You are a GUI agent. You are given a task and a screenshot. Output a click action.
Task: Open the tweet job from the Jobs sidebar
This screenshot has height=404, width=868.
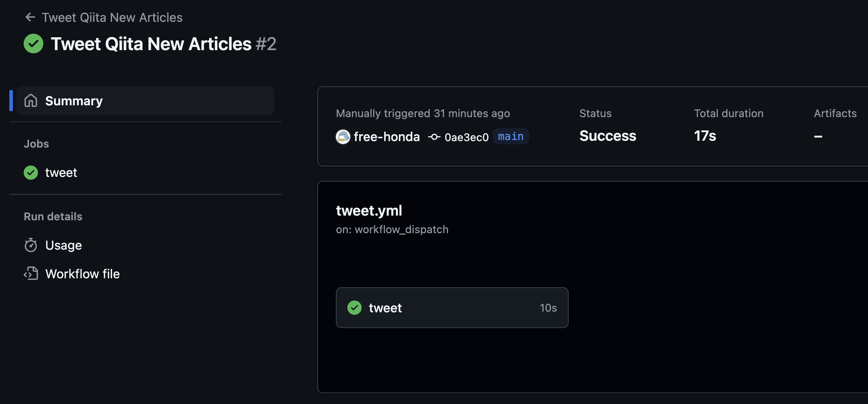(61, 172)
